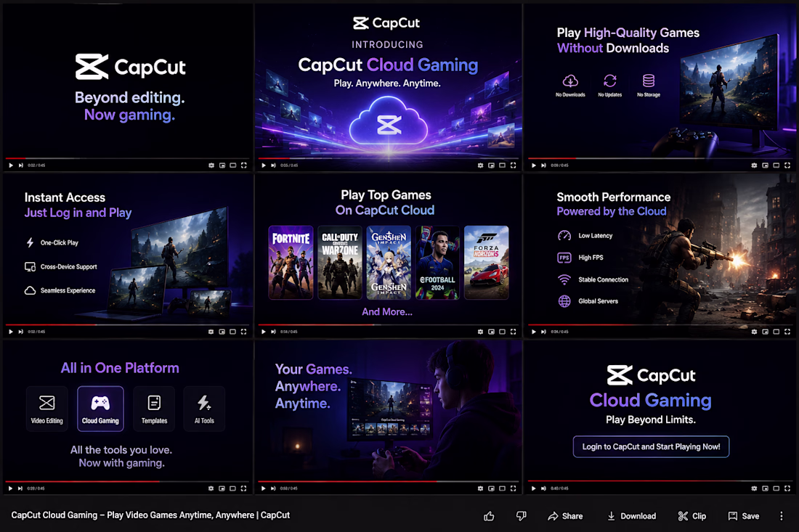Play the 'Introducing CapCut Cloud Gaming' frame
This screenshot has width=799, height=532.
click(x=264, y=165)
